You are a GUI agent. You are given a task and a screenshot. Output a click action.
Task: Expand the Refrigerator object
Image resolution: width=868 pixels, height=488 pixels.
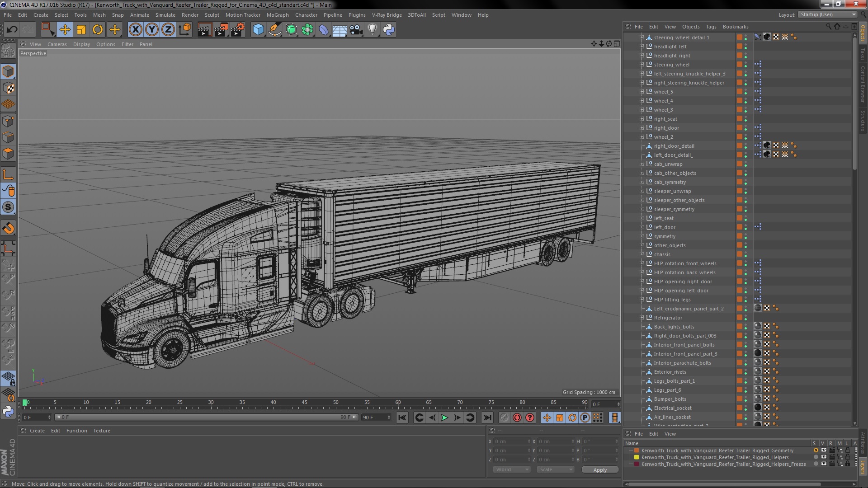642,318
